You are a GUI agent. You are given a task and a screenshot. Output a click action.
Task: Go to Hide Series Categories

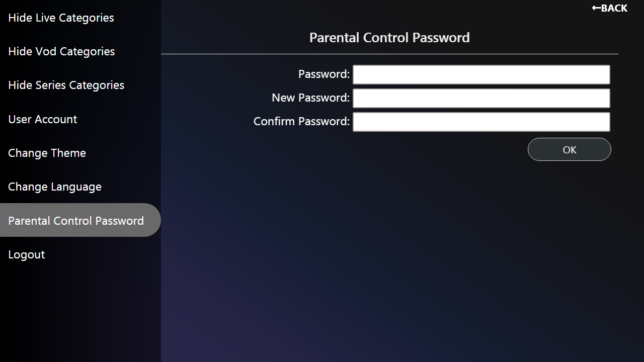(66, 85)
